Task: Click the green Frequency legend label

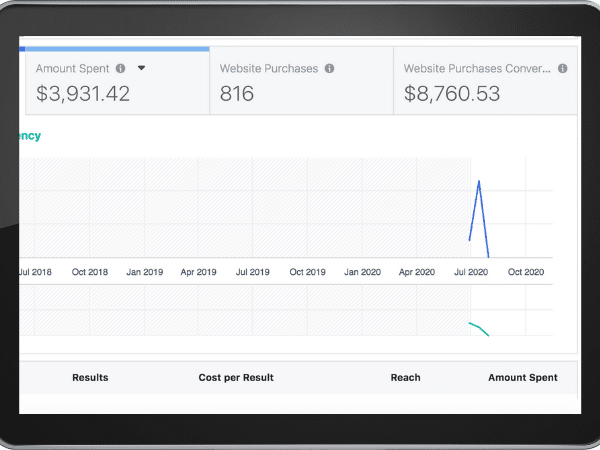Action: (30, 136)
